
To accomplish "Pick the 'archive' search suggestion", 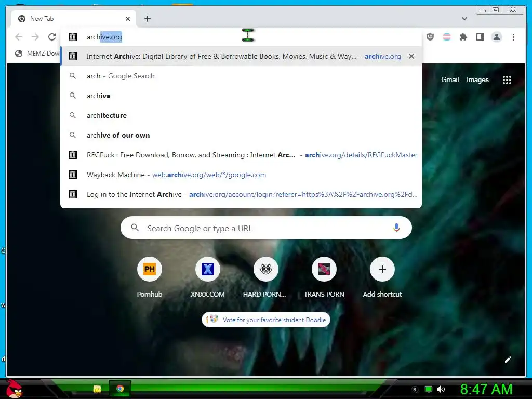I will pyautogui.click(x=241, y=96).
